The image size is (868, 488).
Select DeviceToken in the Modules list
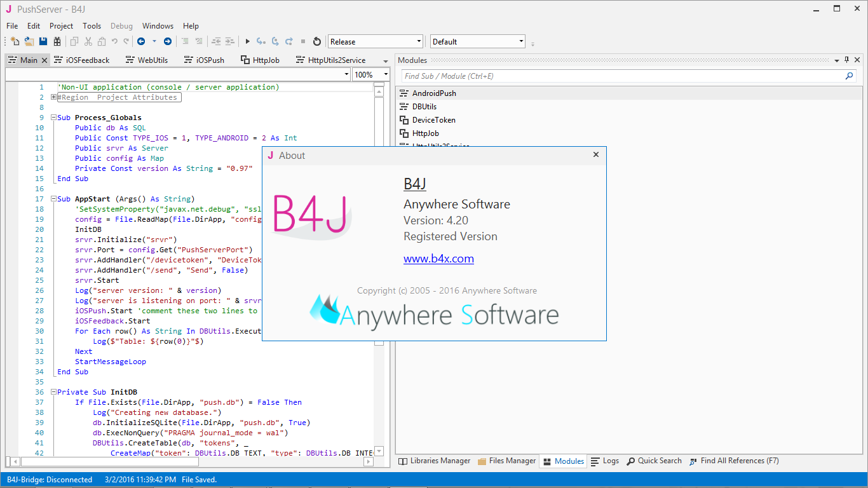(x=628, y=120)
